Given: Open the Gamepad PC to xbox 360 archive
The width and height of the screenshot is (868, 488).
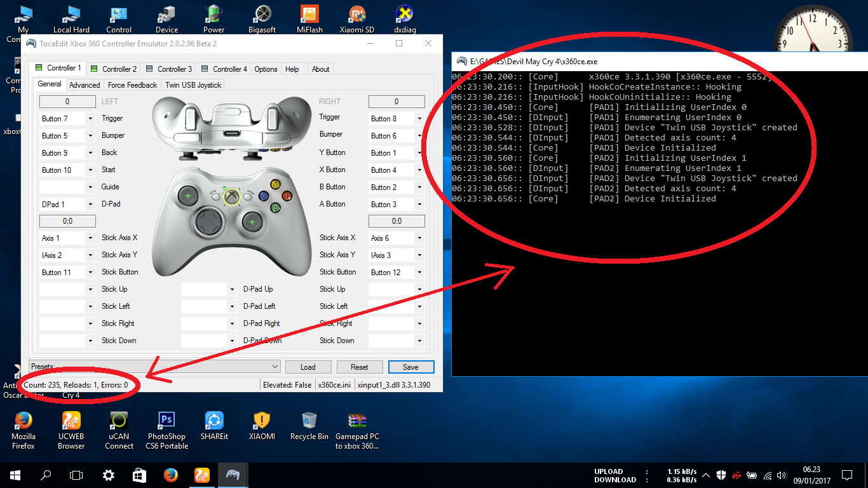Looking at the screenshot, I should click(x=357, y=430).
